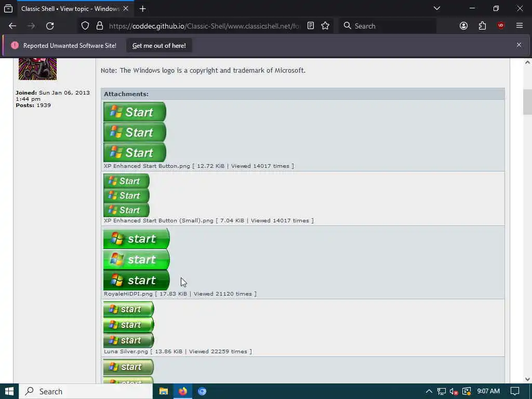Toggle reader view for this page
The image size is (532, 399).
[x=311, y=26]
